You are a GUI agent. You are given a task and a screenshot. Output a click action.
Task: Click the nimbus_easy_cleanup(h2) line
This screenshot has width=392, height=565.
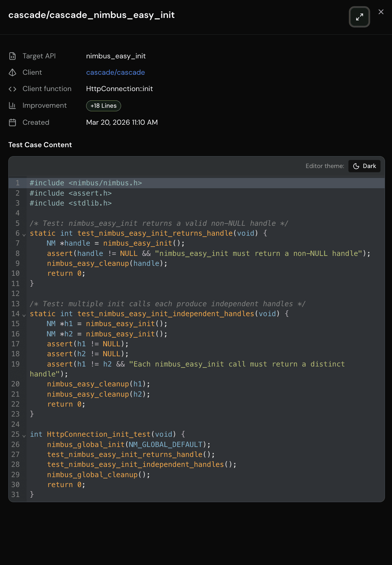tap(99, 394)
